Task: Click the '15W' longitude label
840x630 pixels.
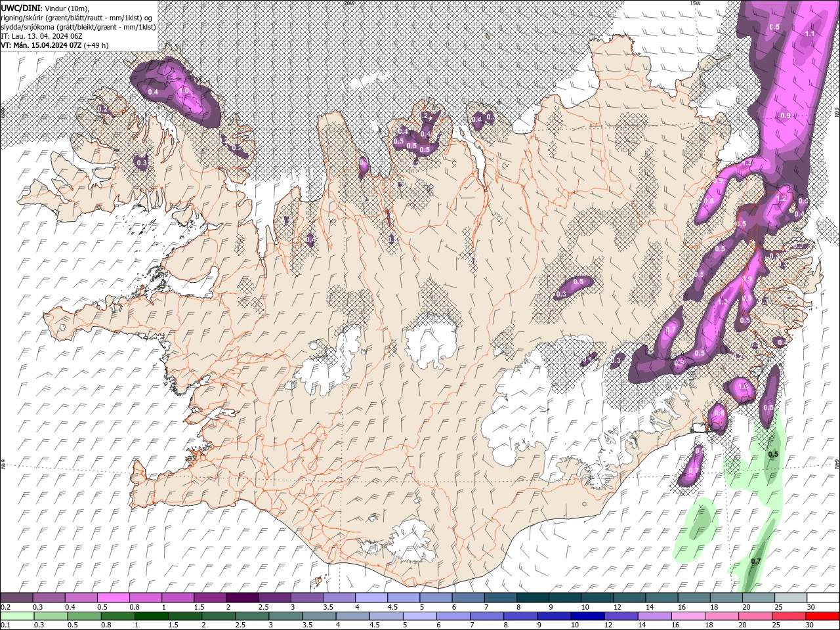Action: (x=695, y=3)
